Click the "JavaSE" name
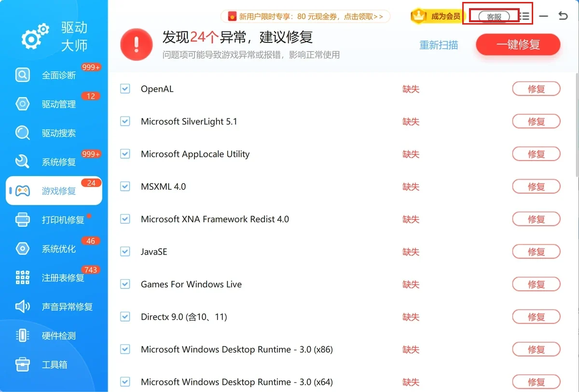The height and width of the screenshot is (392, 579). point(154,252)
